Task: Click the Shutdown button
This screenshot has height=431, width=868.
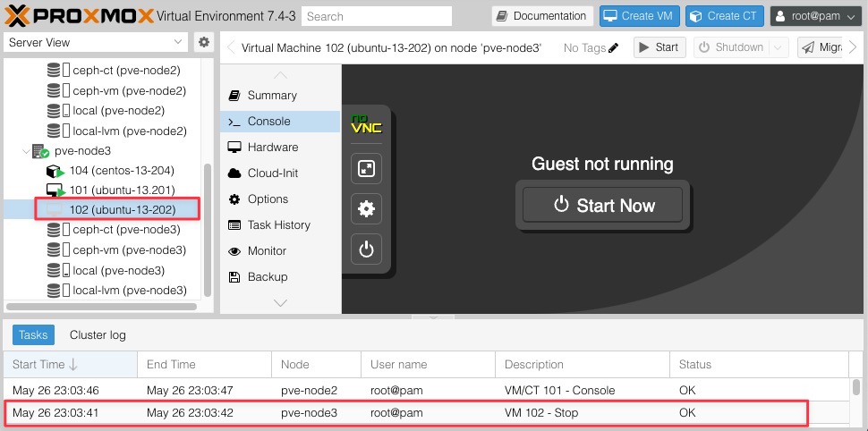Action: coord(732,47)
